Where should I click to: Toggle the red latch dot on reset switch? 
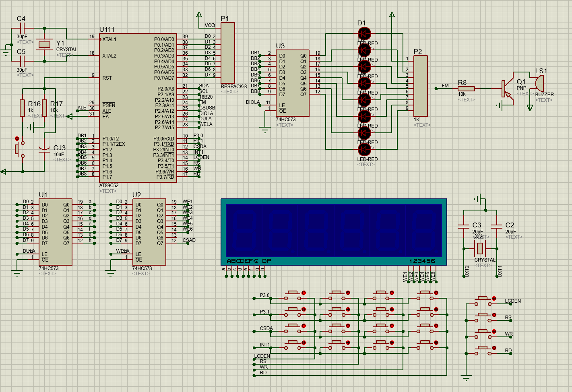click(x=17, y=138)
